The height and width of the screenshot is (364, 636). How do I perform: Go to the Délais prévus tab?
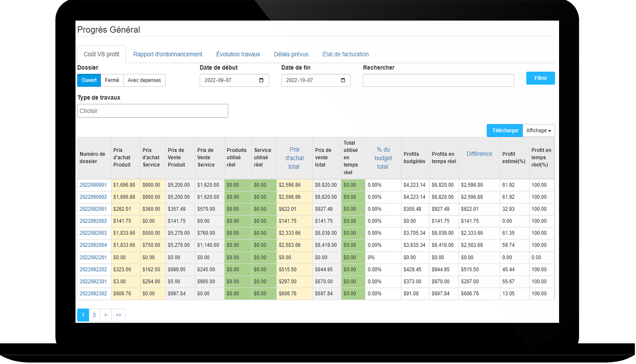point(291,54)
